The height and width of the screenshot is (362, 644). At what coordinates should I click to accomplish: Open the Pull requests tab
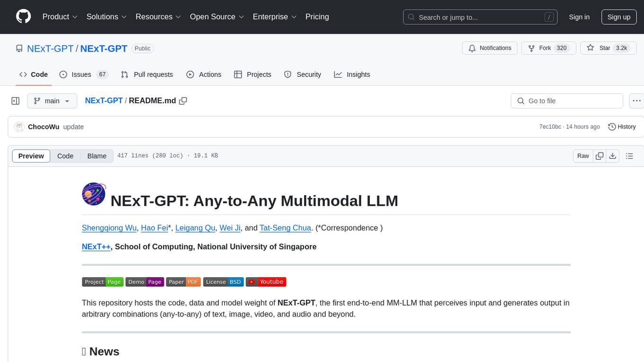tap(147, 74)
